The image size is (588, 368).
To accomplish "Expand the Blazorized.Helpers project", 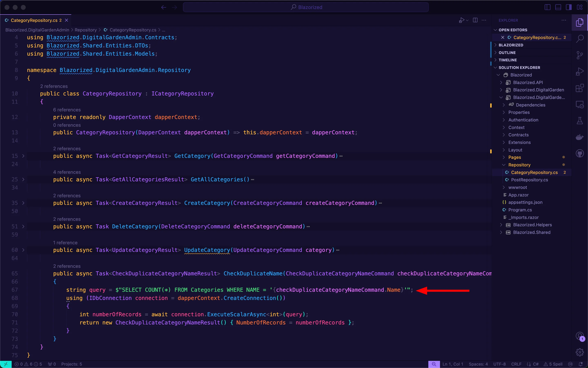I will (x=531, y=225).
